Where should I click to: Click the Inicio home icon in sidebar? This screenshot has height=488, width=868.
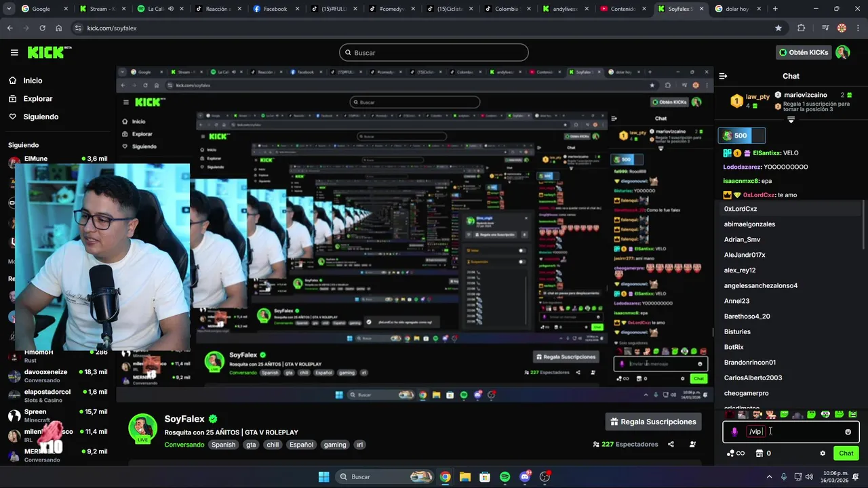coord(13,81)
